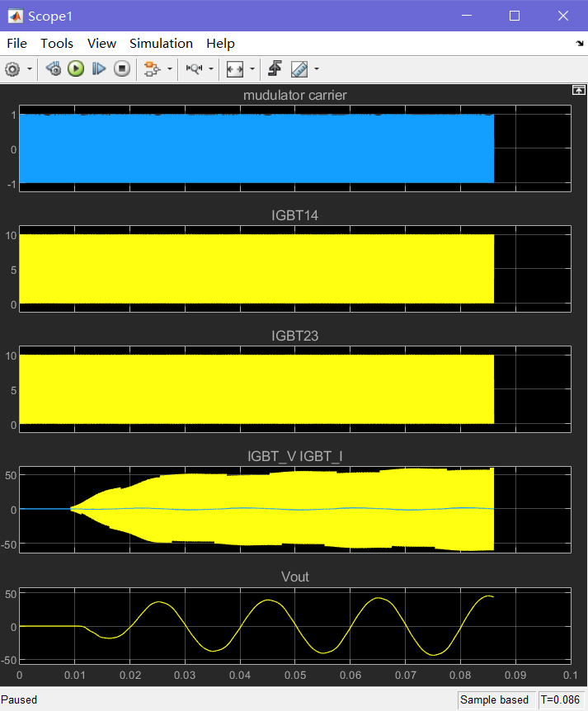588x711 pixels.
Task: Open the axis scaling options dropdown
Action: 252,69
